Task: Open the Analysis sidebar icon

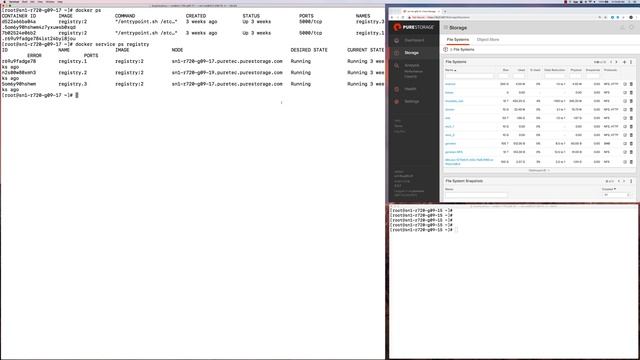Action: pos(396,66)
